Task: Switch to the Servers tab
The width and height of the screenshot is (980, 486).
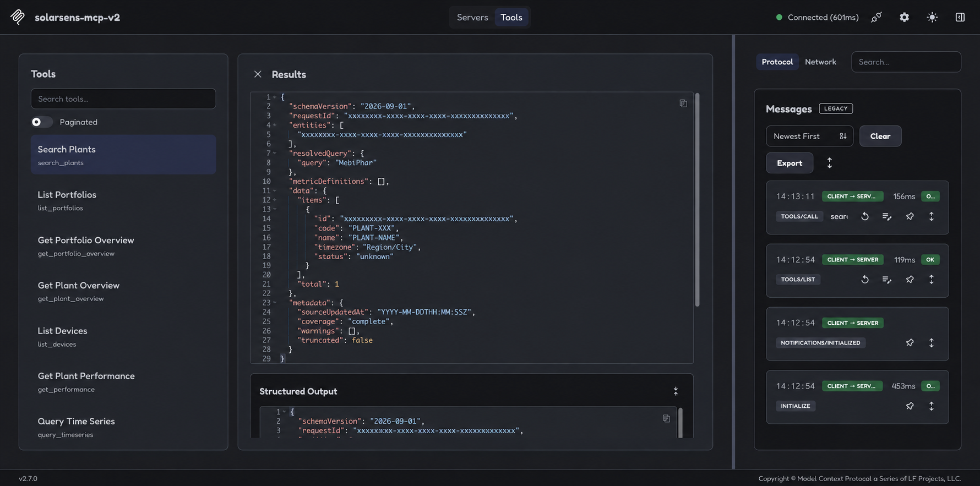Action: click(x=472, y=17)
